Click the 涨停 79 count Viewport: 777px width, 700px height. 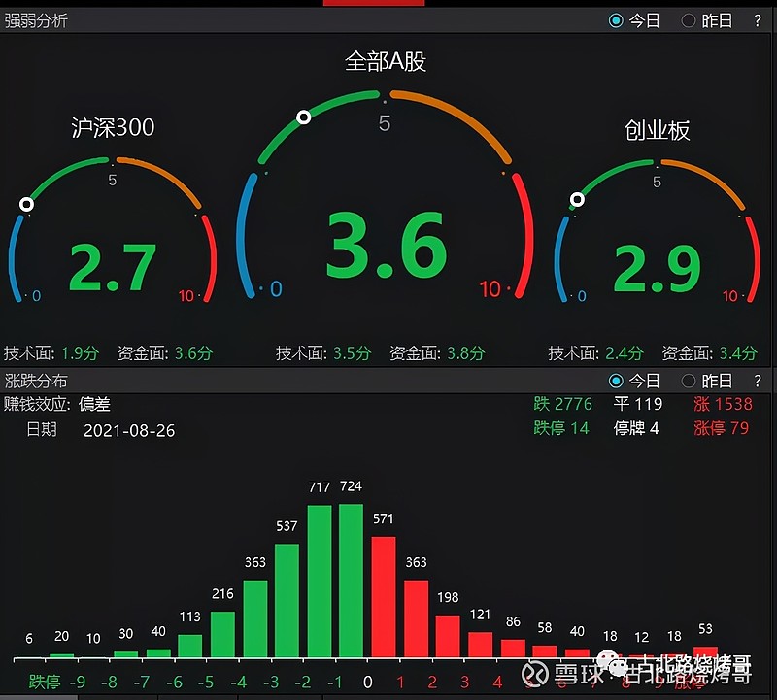[721, 428]
